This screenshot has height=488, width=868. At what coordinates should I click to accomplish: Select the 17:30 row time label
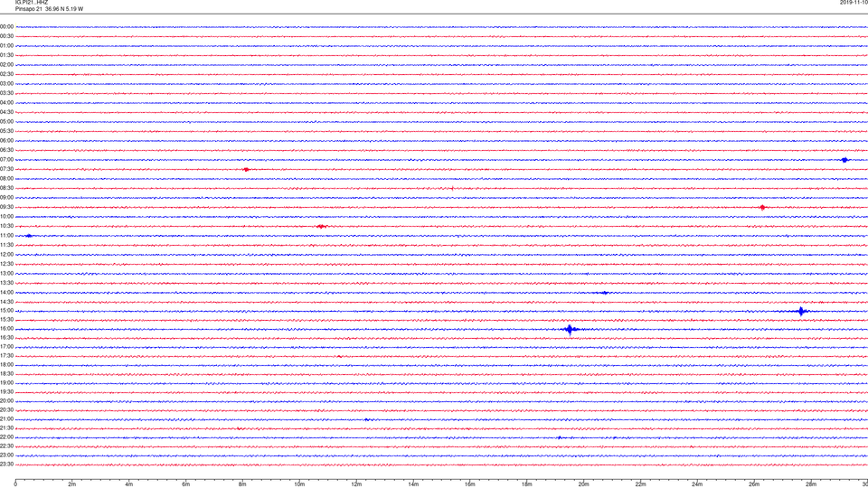pyautogui.click(x=6, y=356)
